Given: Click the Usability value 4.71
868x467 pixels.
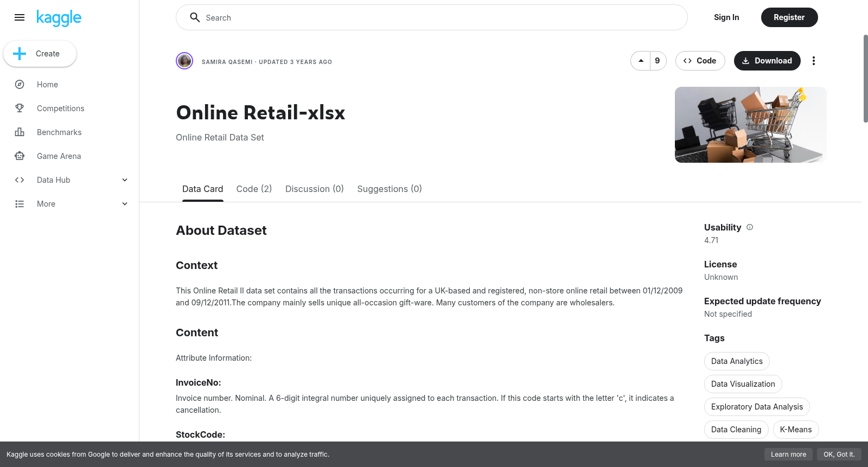Looking at the screenshot, I should coord(711,240).
